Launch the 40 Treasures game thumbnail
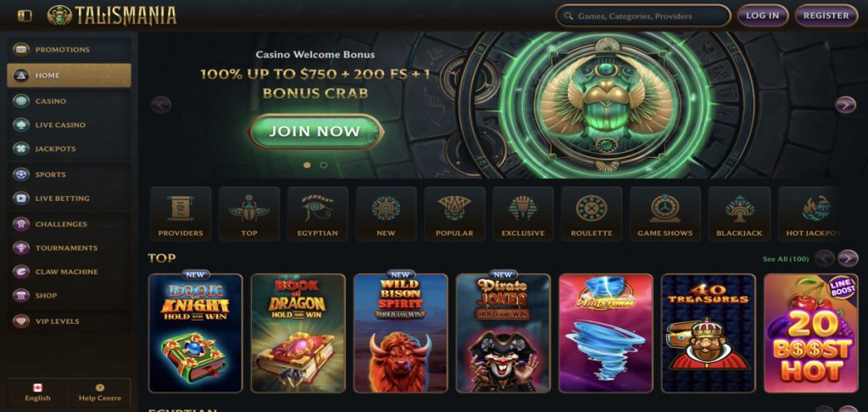 click(x=709, y=333)
